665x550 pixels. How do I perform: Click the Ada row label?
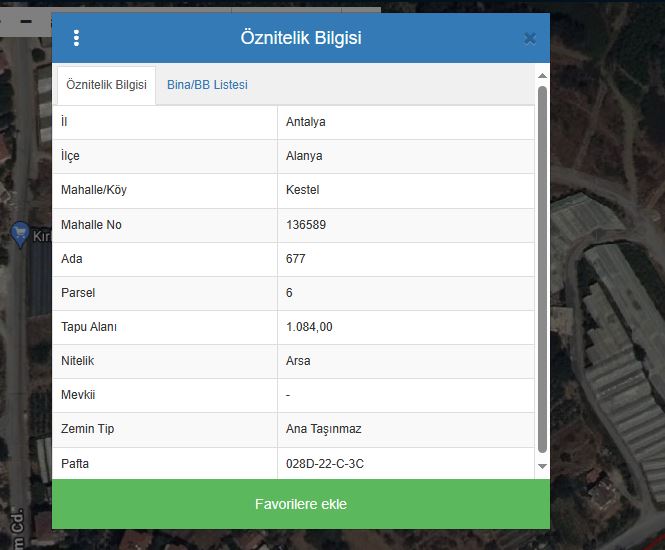pyautogui.click(x=72, y=259)
